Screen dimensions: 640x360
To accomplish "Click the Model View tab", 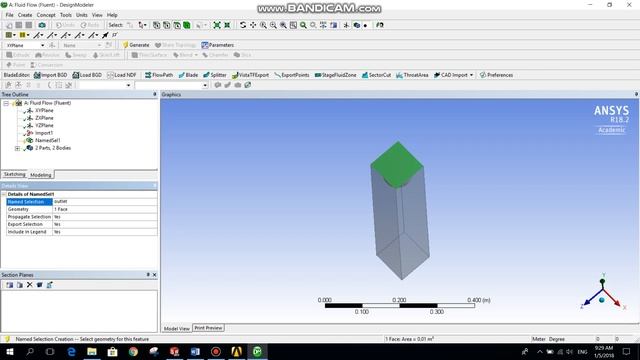I will [x=176, y=329].
